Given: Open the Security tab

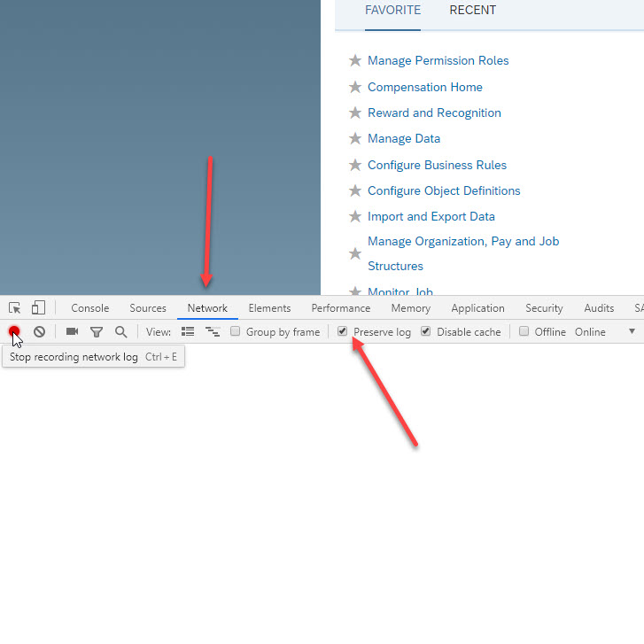Looking at the screenshot, I should pos(544,308).
